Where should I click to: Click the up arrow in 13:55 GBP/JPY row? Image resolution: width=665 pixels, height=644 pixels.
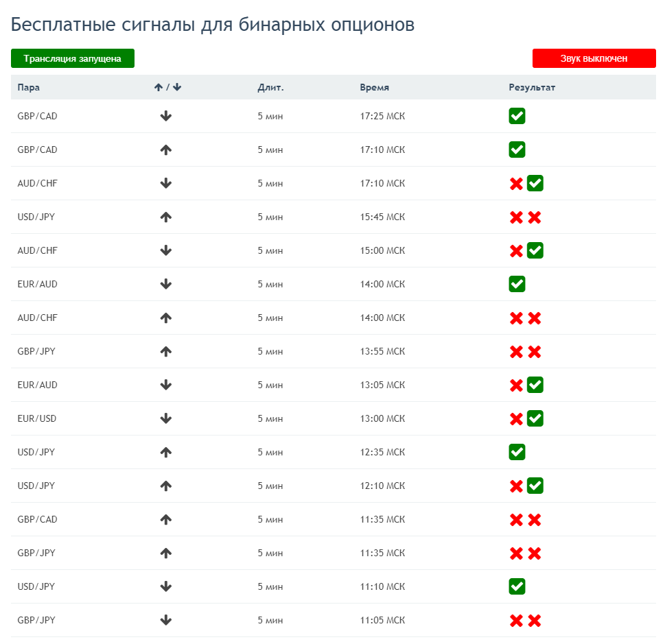click(166, 351)
